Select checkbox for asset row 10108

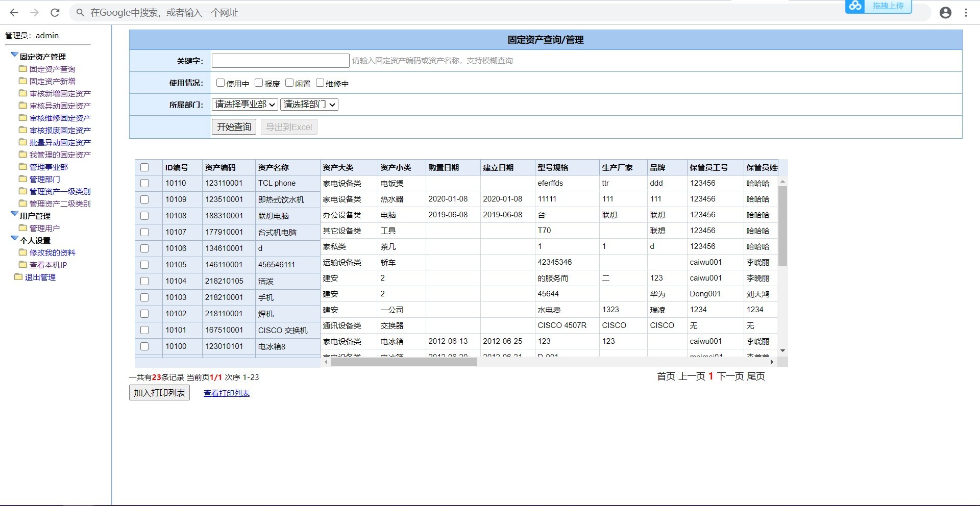coord(144,216)
